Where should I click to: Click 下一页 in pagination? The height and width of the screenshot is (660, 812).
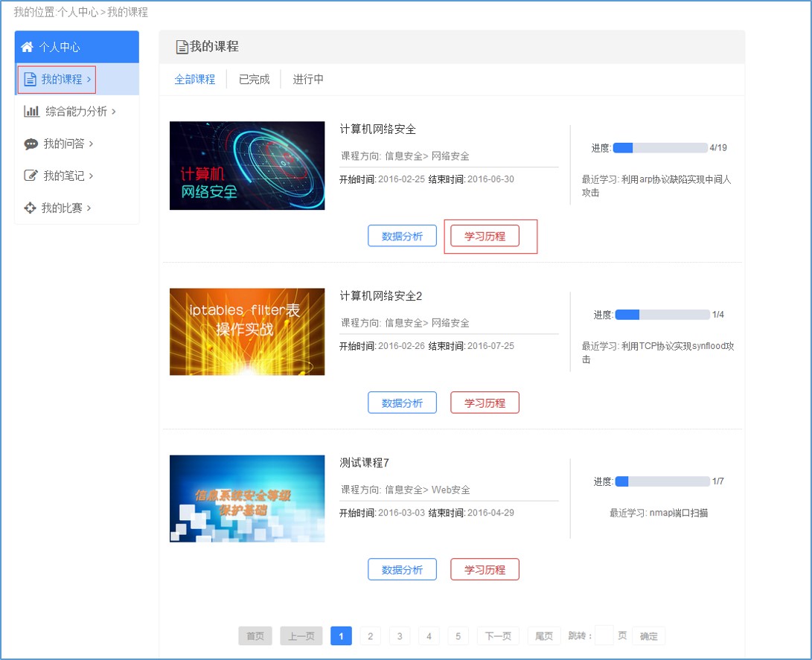coord(498,635)
